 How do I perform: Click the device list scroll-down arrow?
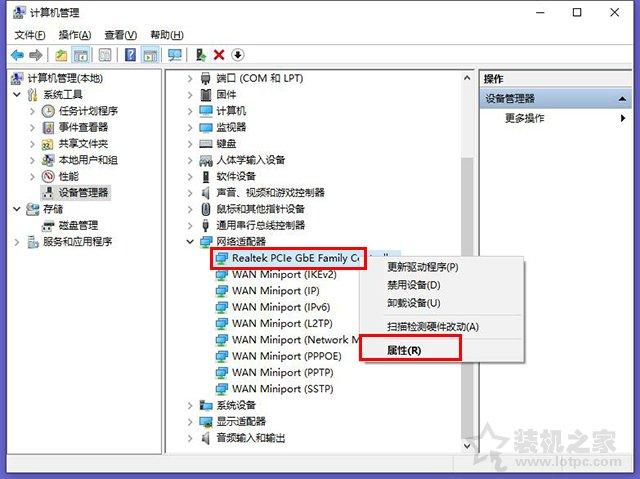467,446
